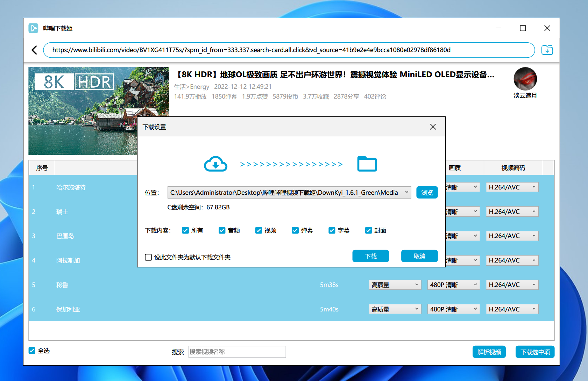Click the 取消 cancel button

pos(419,256)
